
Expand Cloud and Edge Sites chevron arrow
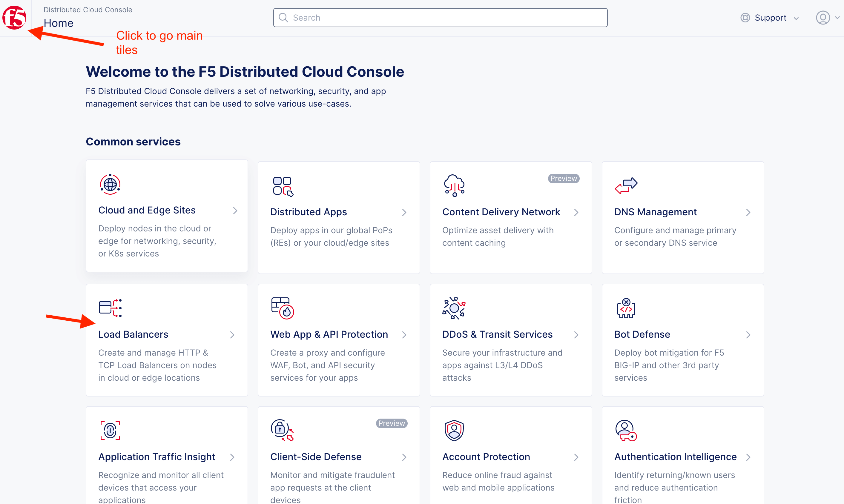pos(235,210)
